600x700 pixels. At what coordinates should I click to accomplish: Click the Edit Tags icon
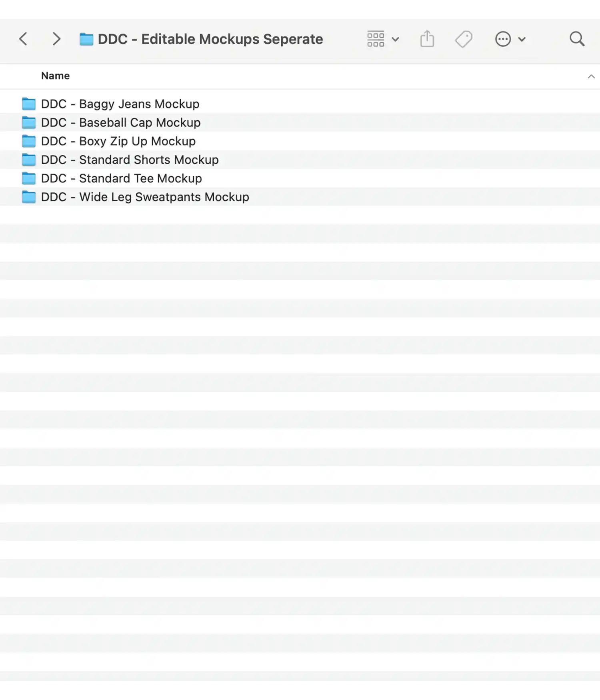point(464,39)
